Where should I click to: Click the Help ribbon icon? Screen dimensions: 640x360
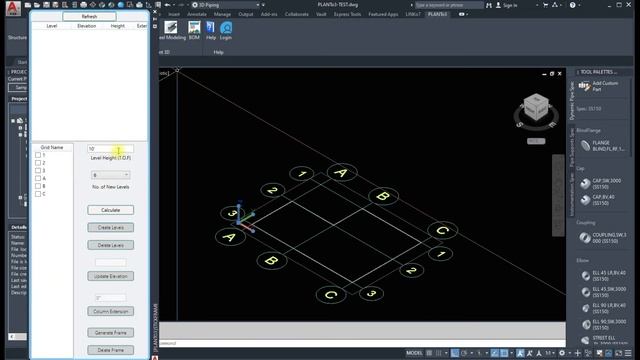click(x=211, y=31)
